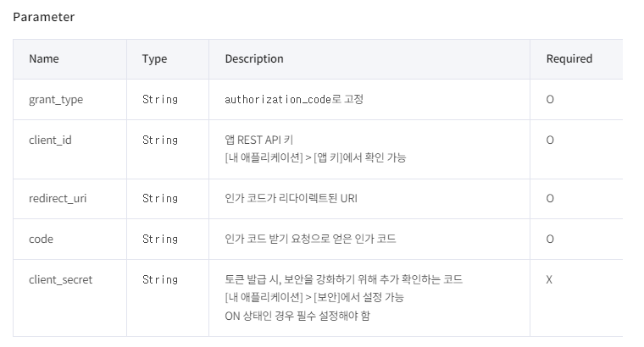Click the Required column header

[569, 59]
